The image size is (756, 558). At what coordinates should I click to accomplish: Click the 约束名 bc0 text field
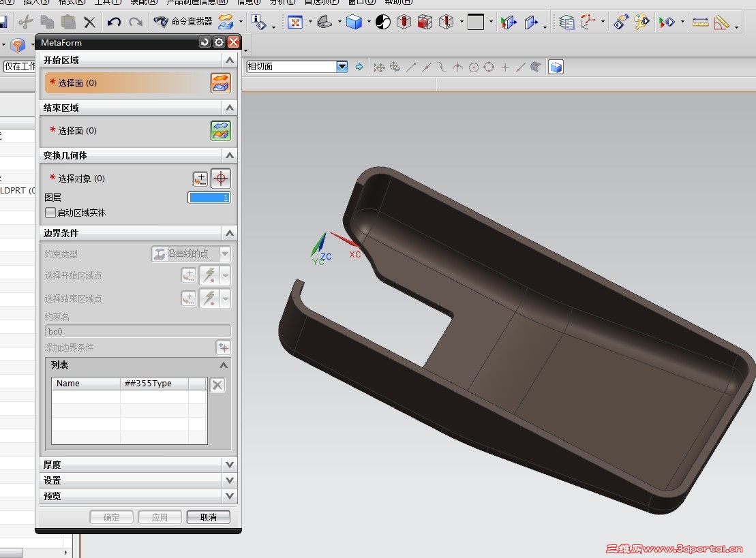(x=138, y=331)
